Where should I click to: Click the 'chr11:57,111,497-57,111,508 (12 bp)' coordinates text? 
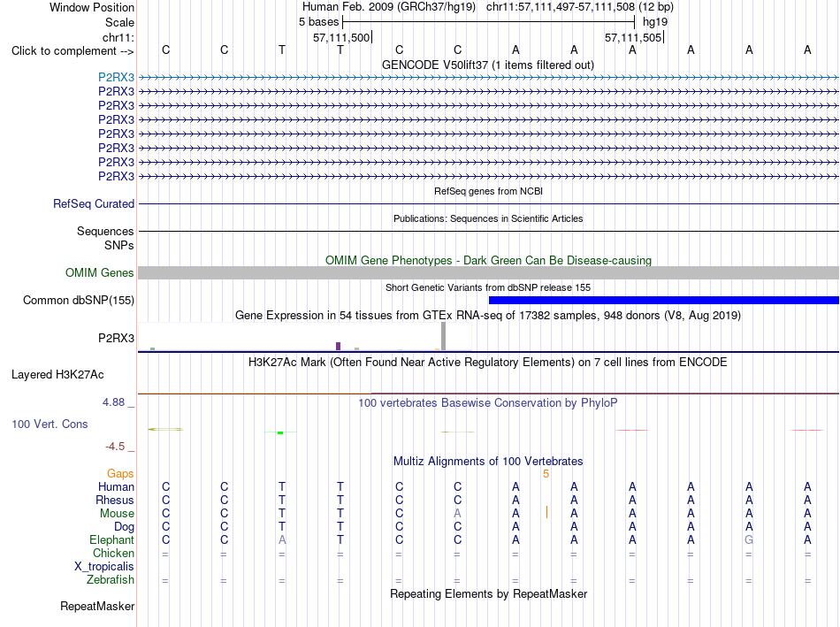coord(580,7)
